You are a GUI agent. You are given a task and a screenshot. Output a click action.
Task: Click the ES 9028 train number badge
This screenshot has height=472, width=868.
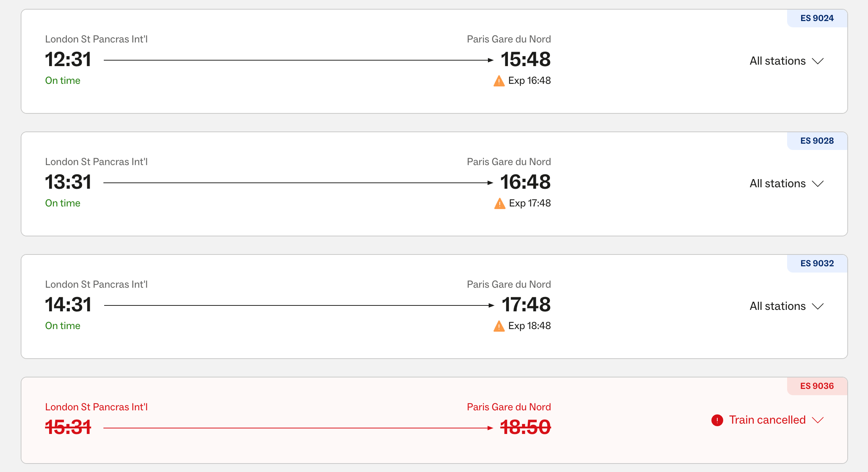[x=817, y=141]
